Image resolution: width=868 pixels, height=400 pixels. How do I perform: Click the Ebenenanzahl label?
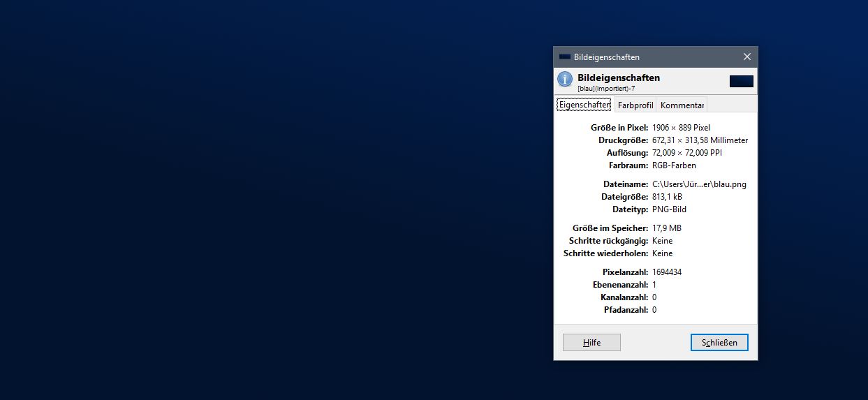click(x=621, y=285)
